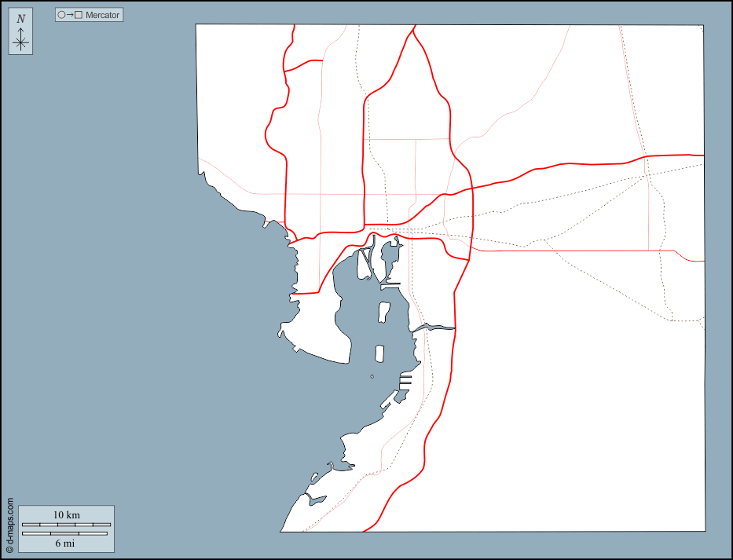The height and width of the screenshot is (560, 733).
Task: Click the north arrow star symbol
Action: point(21,42)
